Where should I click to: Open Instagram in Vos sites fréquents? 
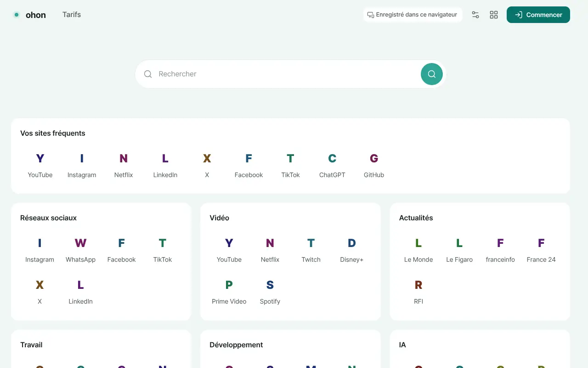pyautogui.click(x=82, y=166)
